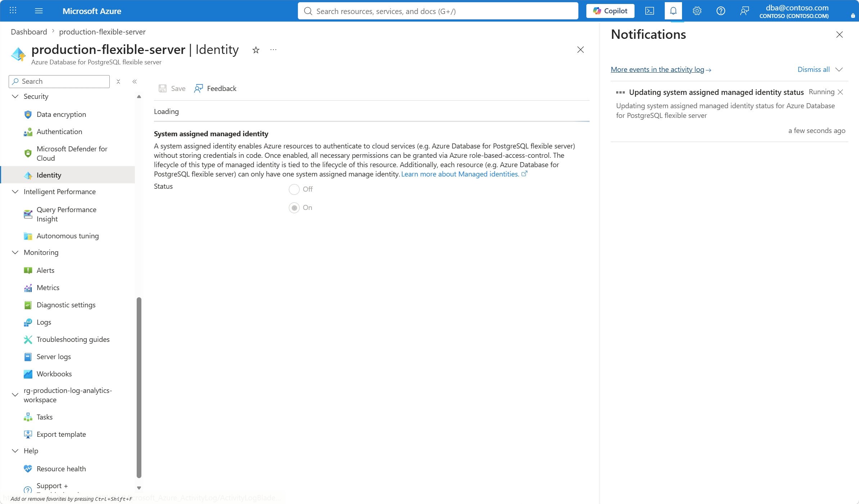Click the Server logs icon
Screen dimensions: 859x504
coord(28,357)
